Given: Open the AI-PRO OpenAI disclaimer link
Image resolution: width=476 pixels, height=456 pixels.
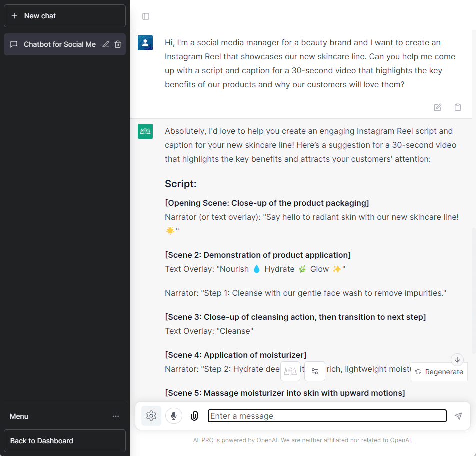Looking at the screenshot, I should pos(303,440).
